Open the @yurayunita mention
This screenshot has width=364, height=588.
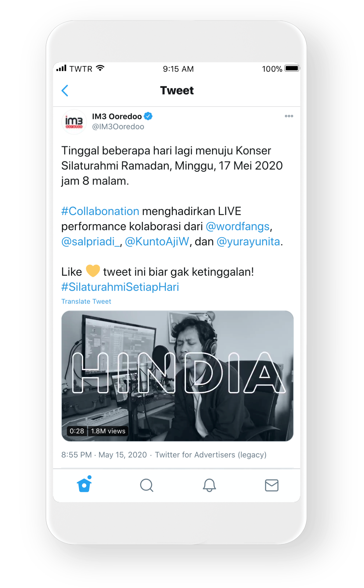click(x=248, y=241)
